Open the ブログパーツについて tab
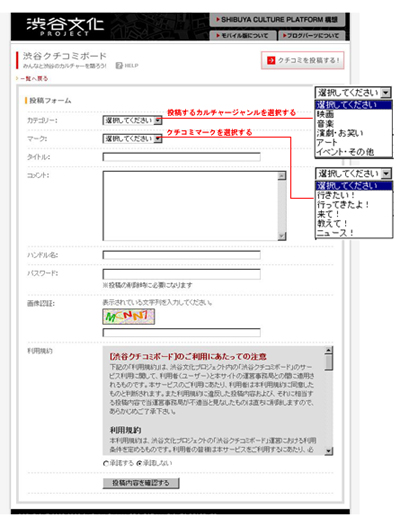The image size is (400, 526). tap(312, 36)
